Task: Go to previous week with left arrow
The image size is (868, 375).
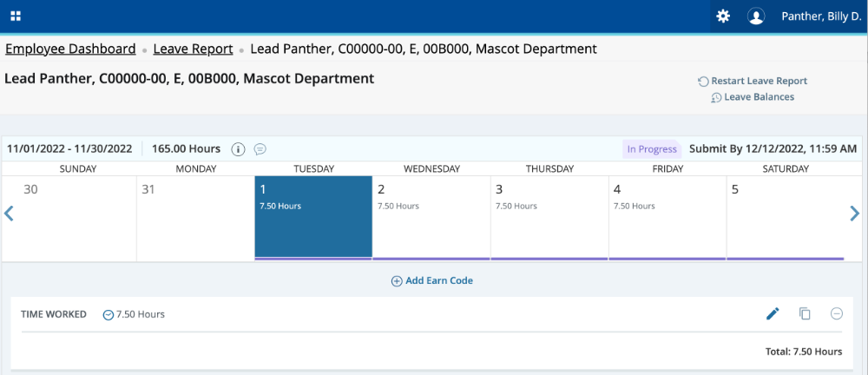Action: point(10,214)
